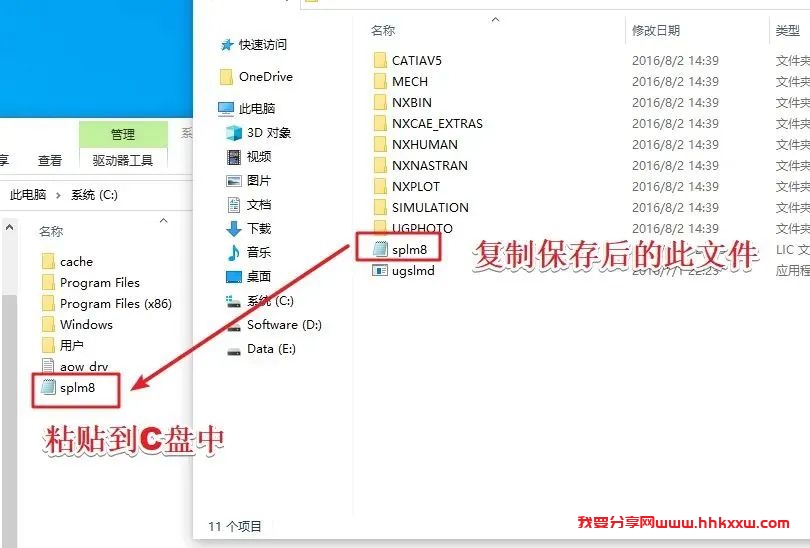This screenshot has height=548, width=810.
Task: Click the Pictures icon in sidebar
Action: click(234, 181)
